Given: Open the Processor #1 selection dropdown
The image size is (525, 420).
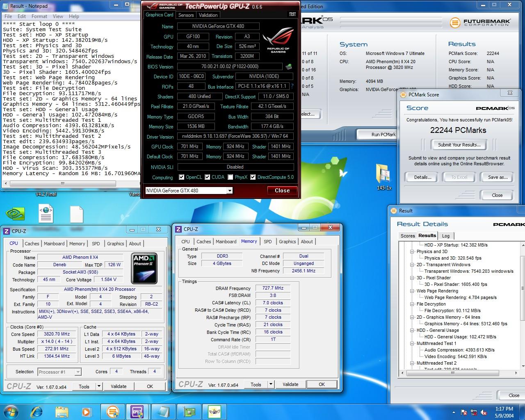Looking at the screenshot, I should click(x=78, y=372).
